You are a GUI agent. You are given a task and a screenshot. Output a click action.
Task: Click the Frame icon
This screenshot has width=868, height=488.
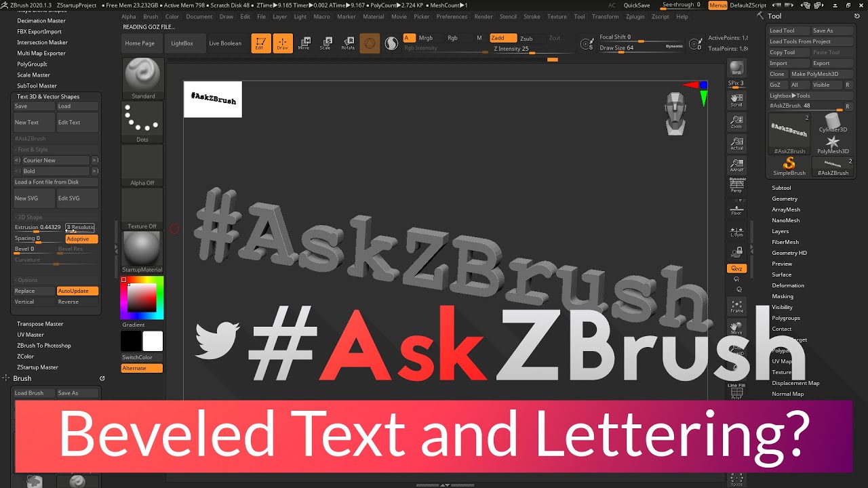(736, 307)
